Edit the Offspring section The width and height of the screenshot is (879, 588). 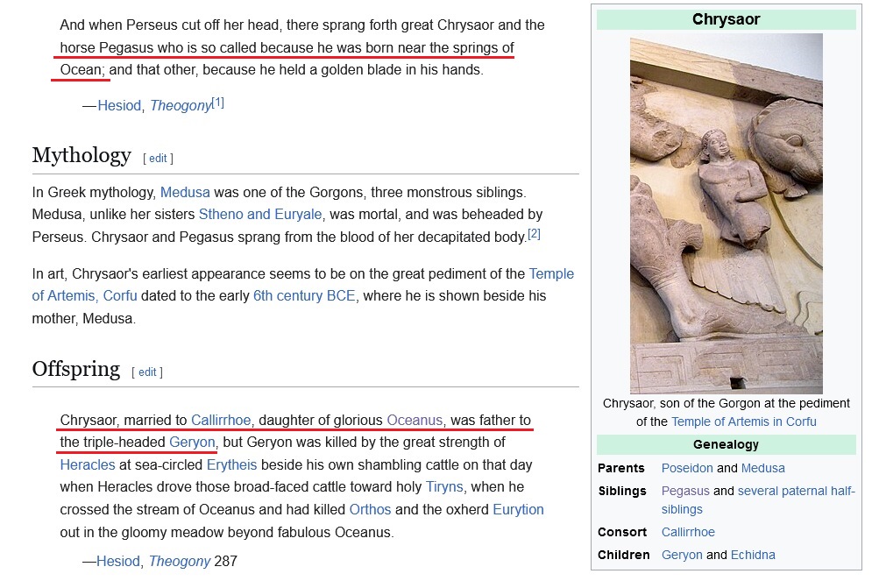(147, 372)
